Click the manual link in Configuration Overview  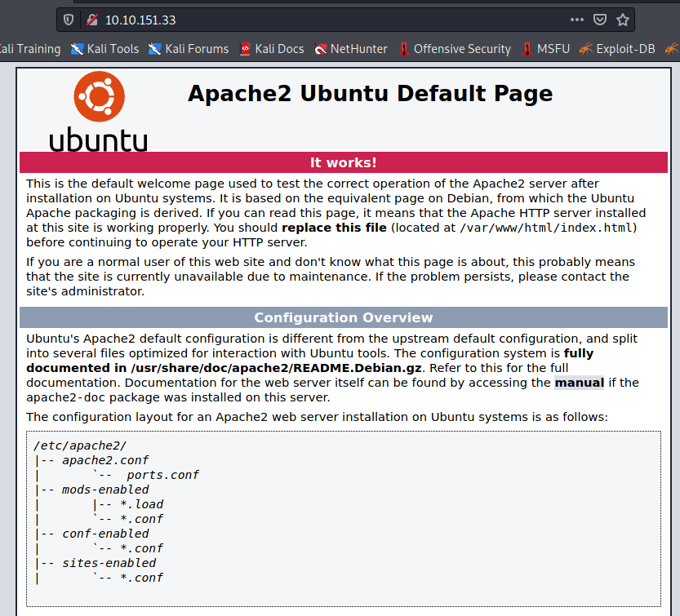tap(579, 383)
